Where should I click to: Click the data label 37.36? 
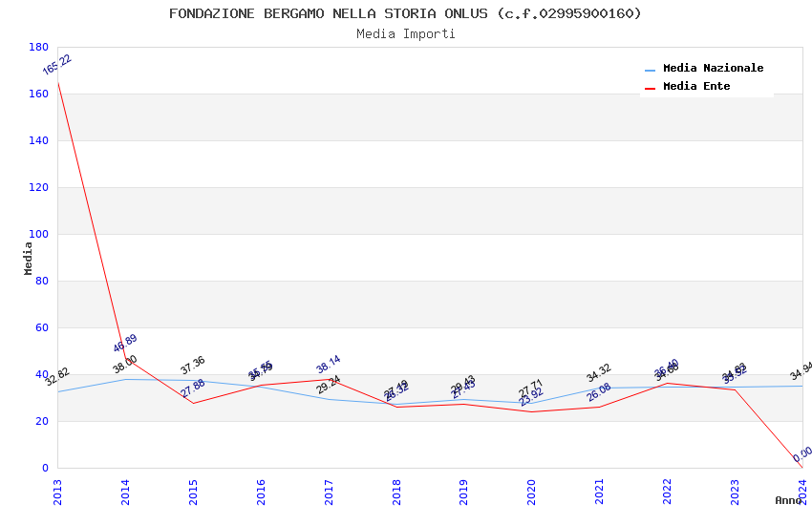tap(193, 366)
